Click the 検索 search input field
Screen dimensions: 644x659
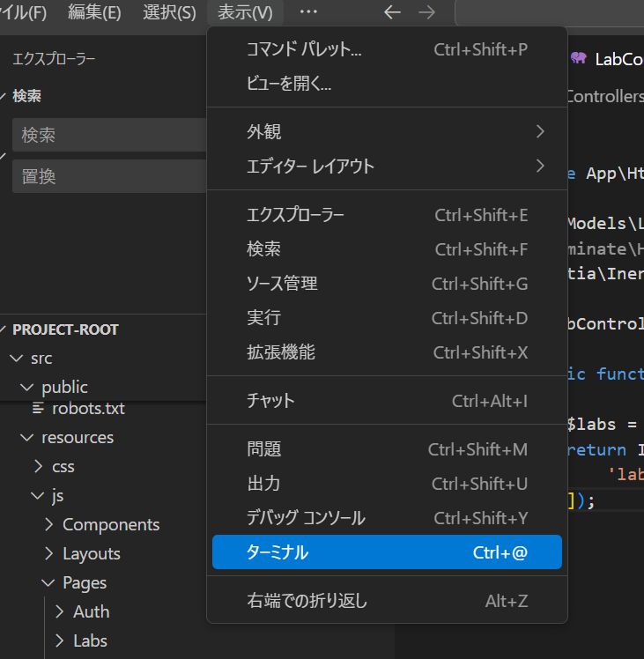pyautogui.click(x=109, y=135)
